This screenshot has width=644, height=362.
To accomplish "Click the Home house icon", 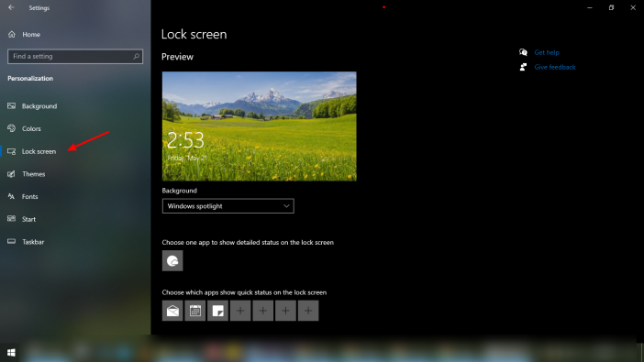I will [12, 35].
